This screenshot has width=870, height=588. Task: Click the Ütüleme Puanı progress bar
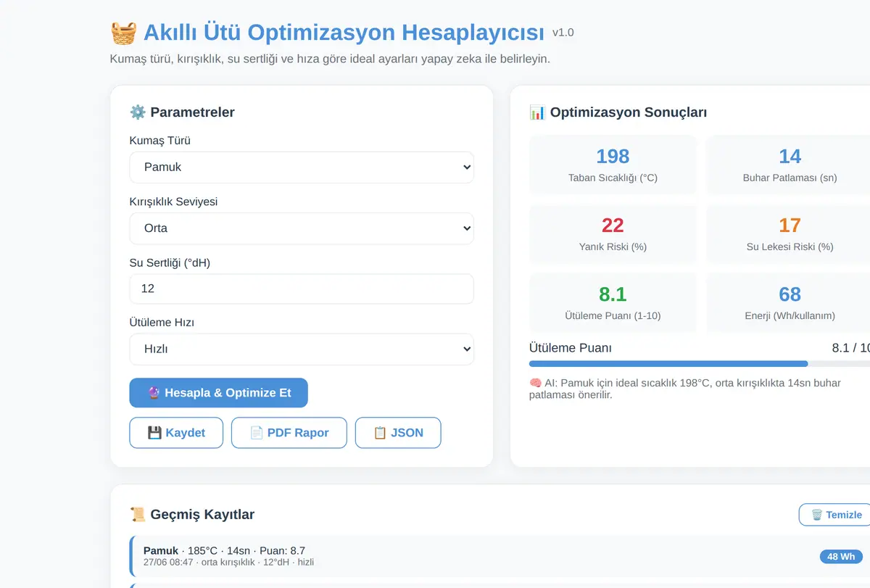[700, 364]
